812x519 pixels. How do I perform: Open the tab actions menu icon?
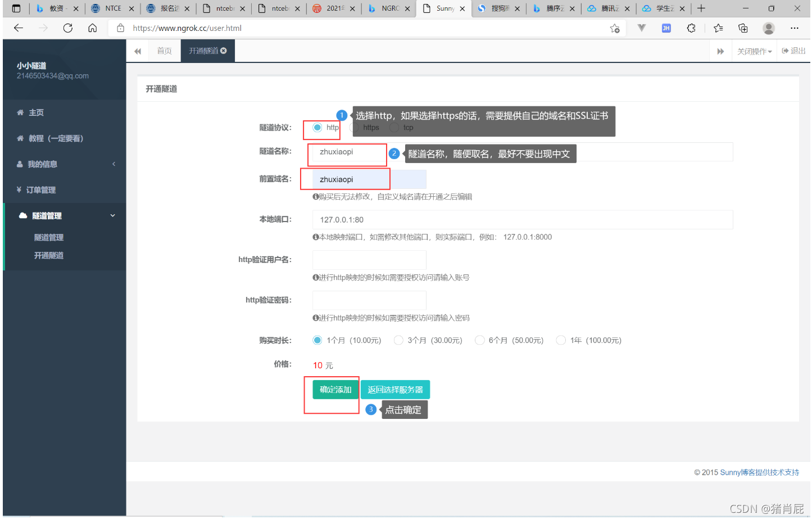pos(16,8)
